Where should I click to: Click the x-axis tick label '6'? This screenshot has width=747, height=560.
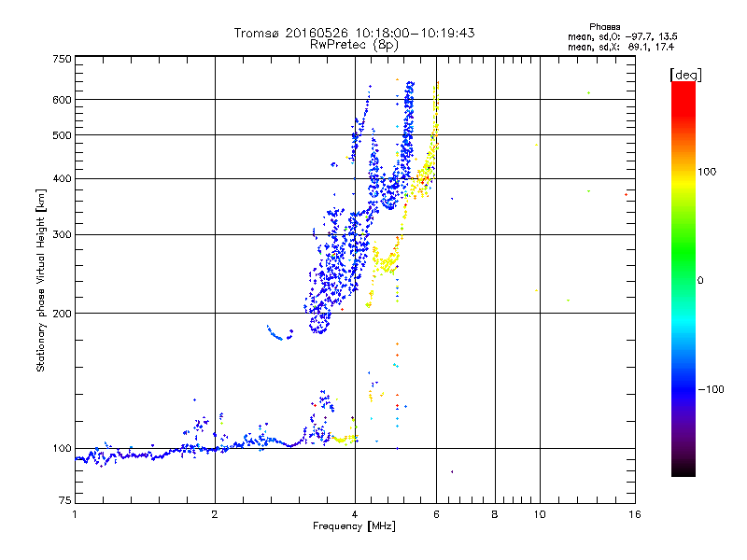[x=436, y=514]
